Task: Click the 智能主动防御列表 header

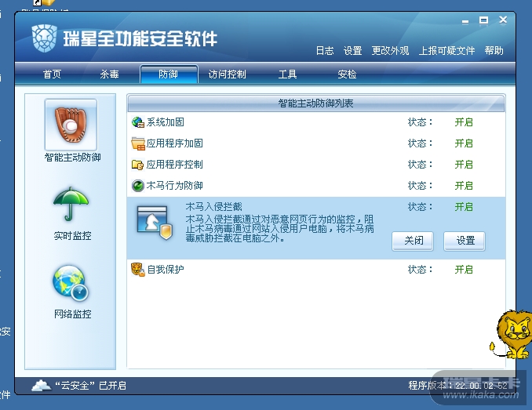Action: tap(316, 103)
